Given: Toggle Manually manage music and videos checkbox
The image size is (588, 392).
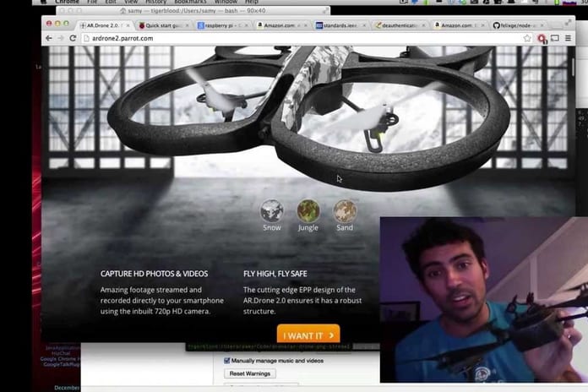Looking at the screenshot, I should click(x=227, y=361).
